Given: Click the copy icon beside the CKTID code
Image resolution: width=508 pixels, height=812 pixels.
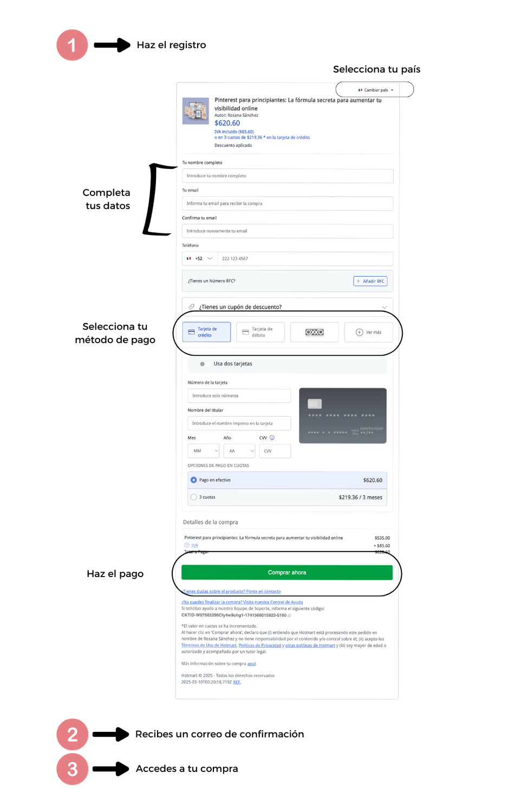Looking at the screenshot, I should pyautogui.click(x=289, y=615).
